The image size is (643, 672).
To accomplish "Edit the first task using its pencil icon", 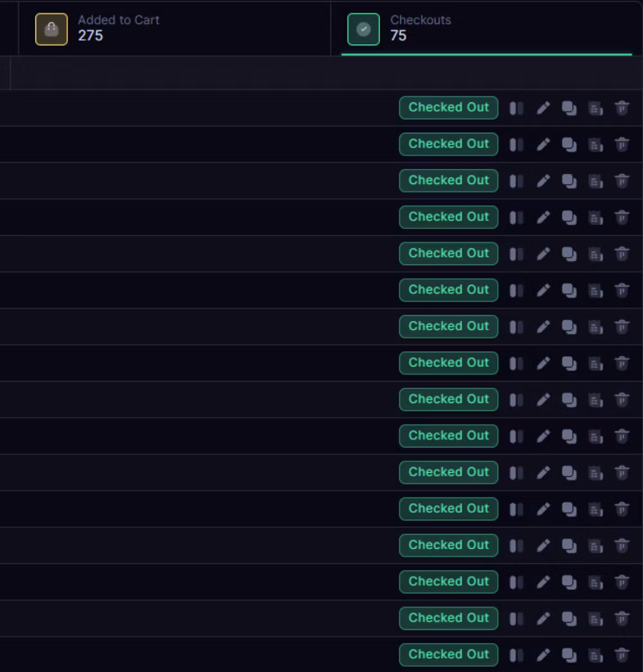I will pos(543,108).
